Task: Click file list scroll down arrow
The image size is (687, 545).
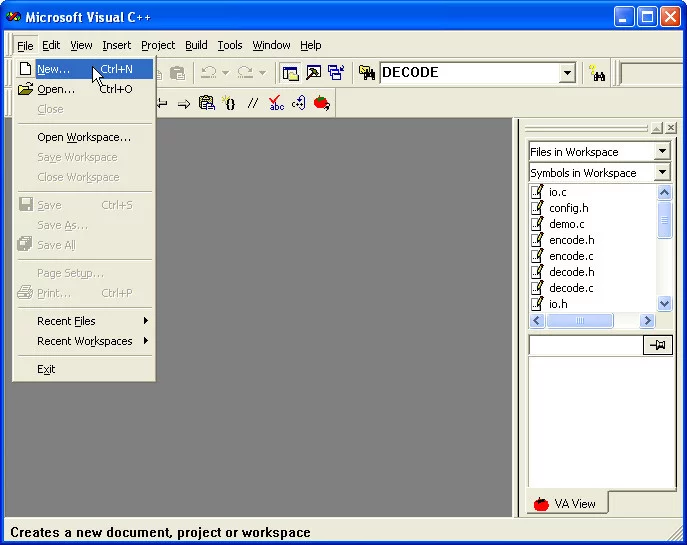Action: coord(664,304)
